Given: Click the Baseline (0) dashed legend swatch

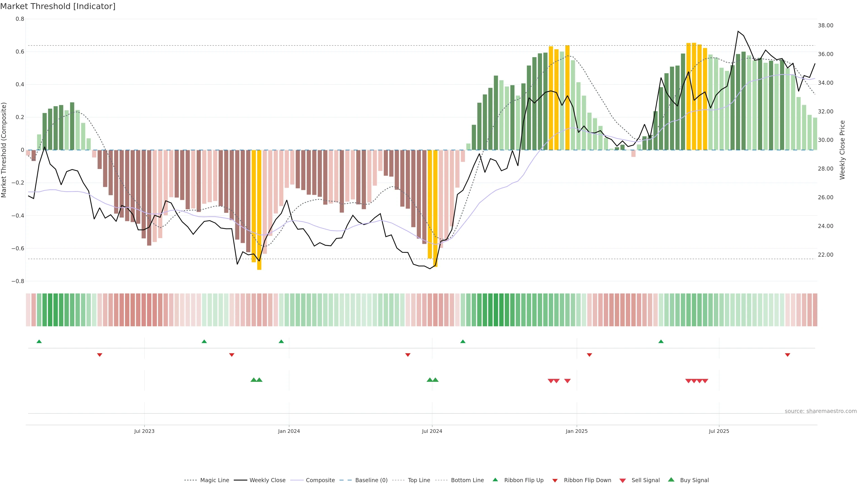Looking at the screenshot, I should tap(345, 480).
